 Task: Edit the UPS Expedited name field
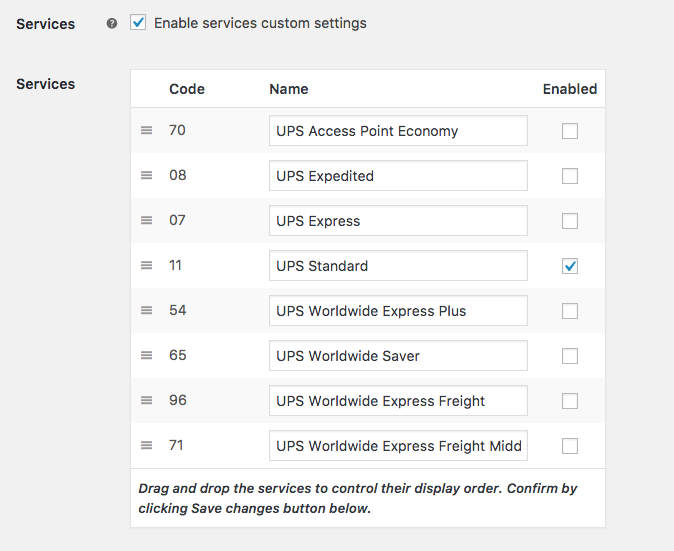(x=398, y=176)
